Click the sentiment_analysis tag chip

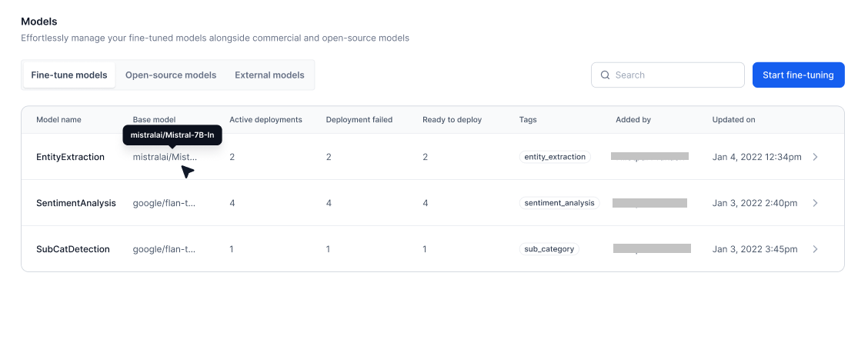click(559, 203)
